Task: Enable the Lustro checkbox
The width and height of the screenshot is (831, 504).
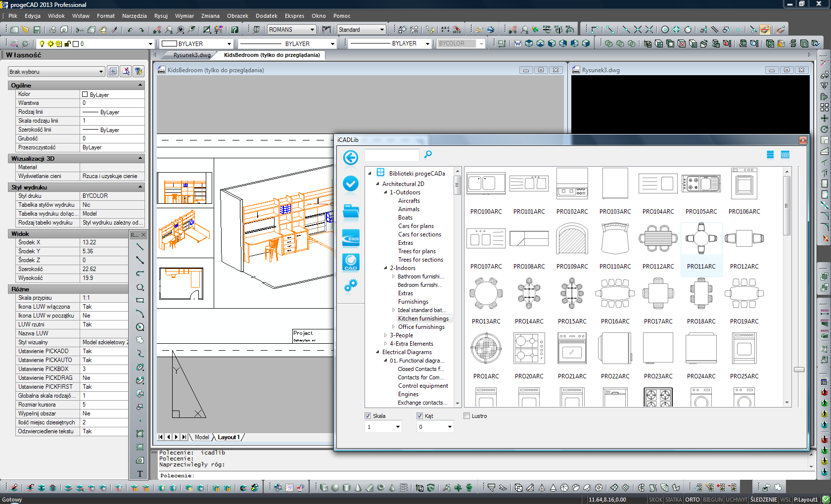Action: (466, 416)
